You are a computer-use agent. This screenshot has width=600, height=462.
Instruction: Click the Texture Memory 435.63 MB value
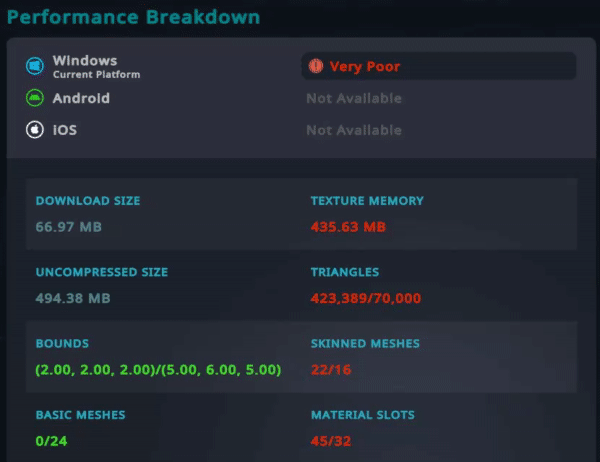point(348,227)
